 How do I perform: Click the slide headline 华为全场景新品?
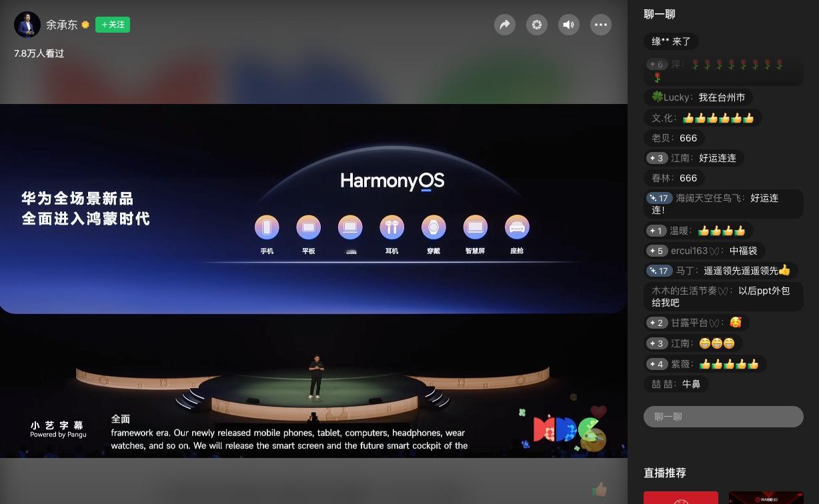(x=78, y=199)
